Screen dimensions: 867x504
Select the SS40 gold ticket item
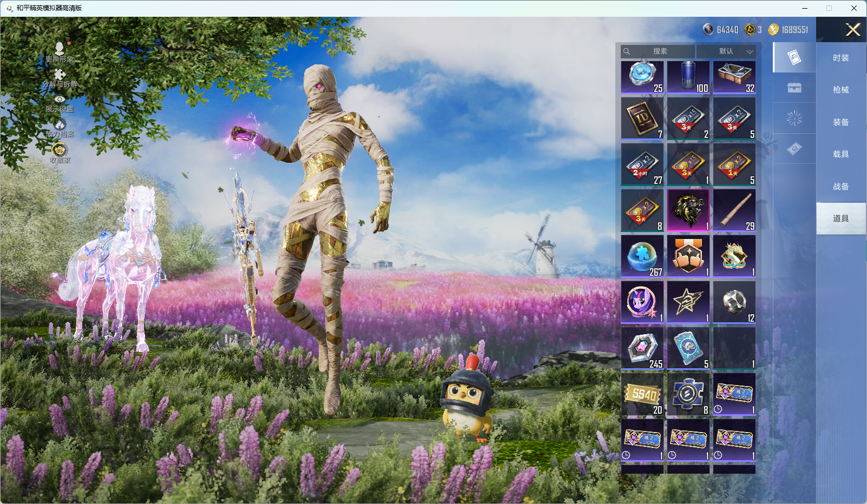(x=642, y=394)
